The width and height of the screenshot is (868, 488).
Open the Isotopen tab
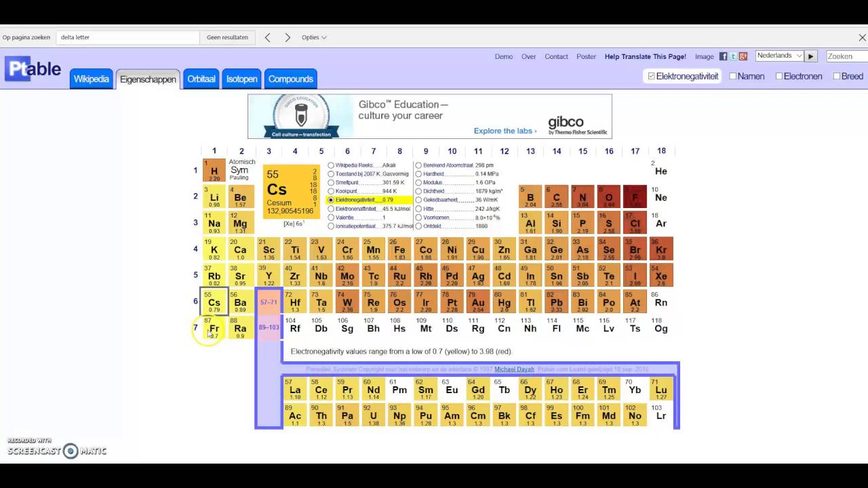241,79
